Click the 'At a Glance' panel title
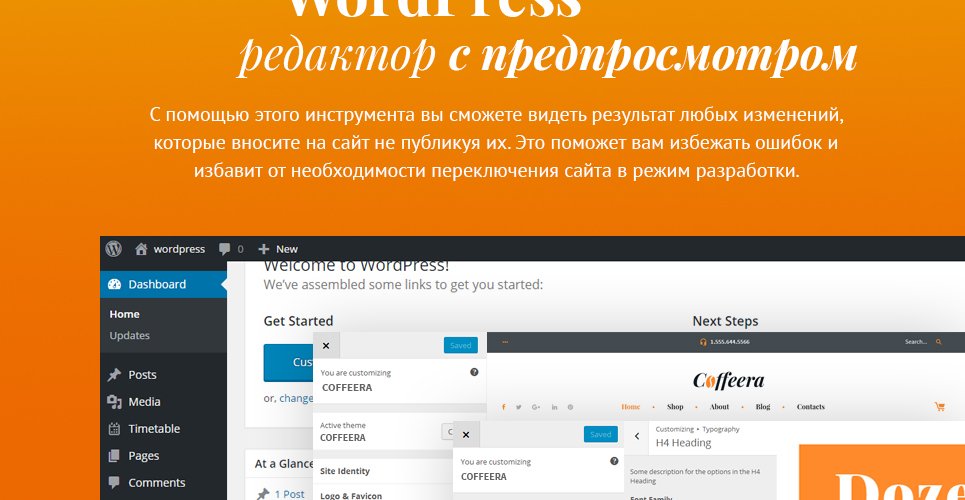 tap(284, 464)
